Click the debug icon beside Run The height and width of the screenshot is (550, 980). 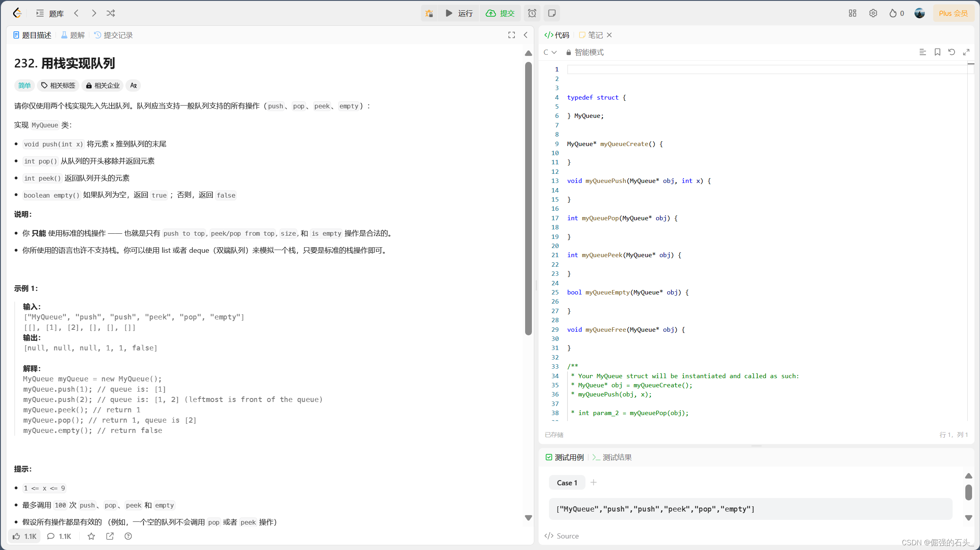(429, 13)
